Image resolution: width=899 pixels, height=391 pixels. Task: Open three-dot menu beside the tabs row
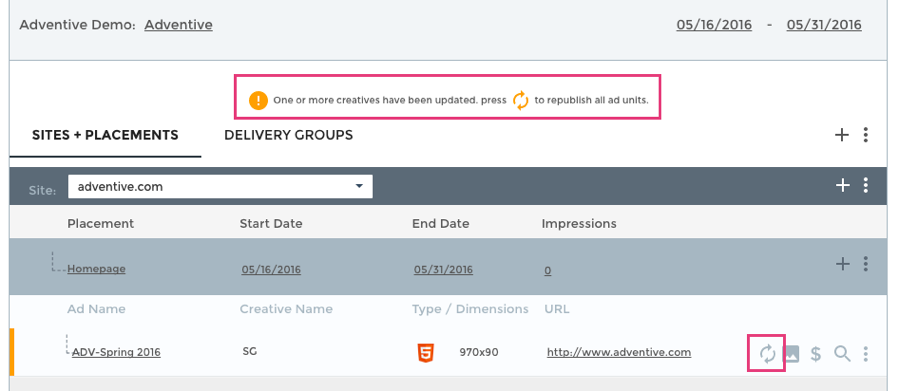[866, 135]
